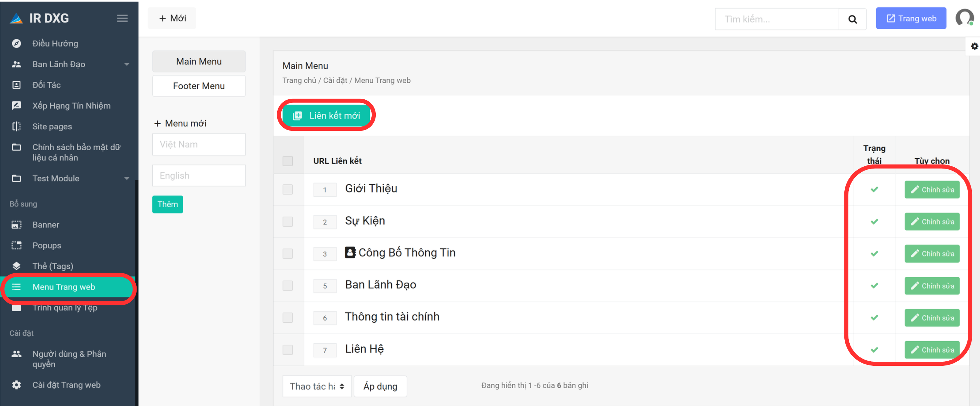
Task: Click the green Thêm button
Action: pos(167,204)
